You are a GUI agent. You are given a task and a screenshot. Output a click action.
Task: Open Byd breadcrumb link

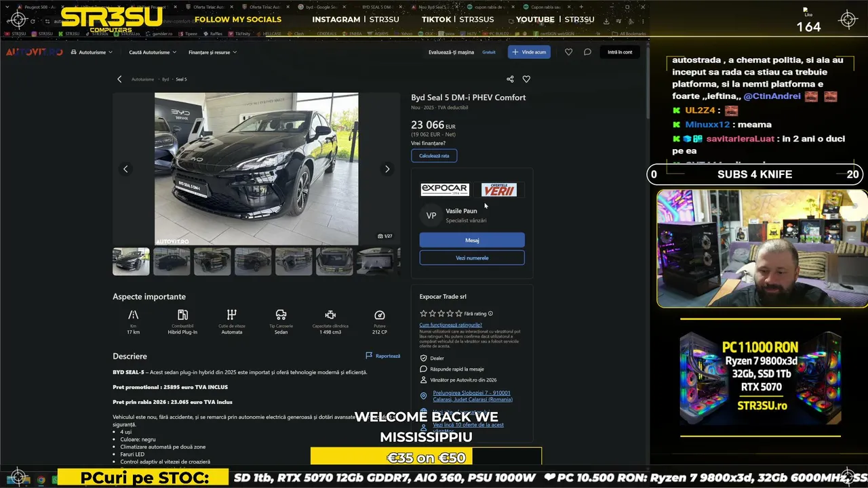(165, 79)
